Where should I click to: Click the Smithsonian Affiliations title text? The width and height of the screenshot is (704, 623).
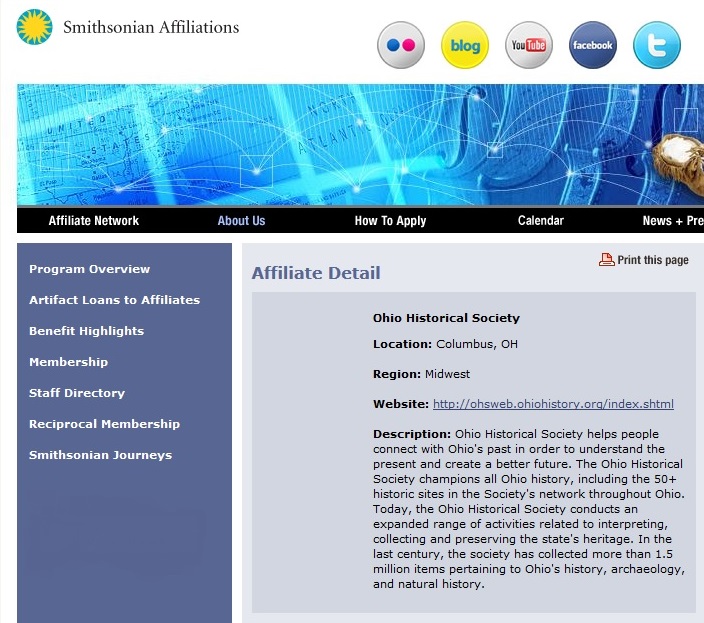pyautogui.click(x=151, y=27)
